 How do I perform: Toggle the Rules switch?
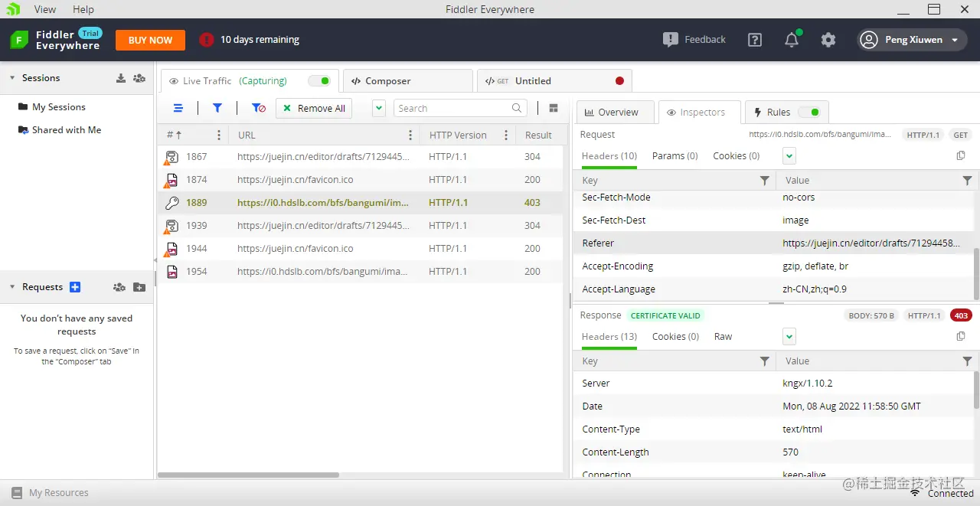809,112
